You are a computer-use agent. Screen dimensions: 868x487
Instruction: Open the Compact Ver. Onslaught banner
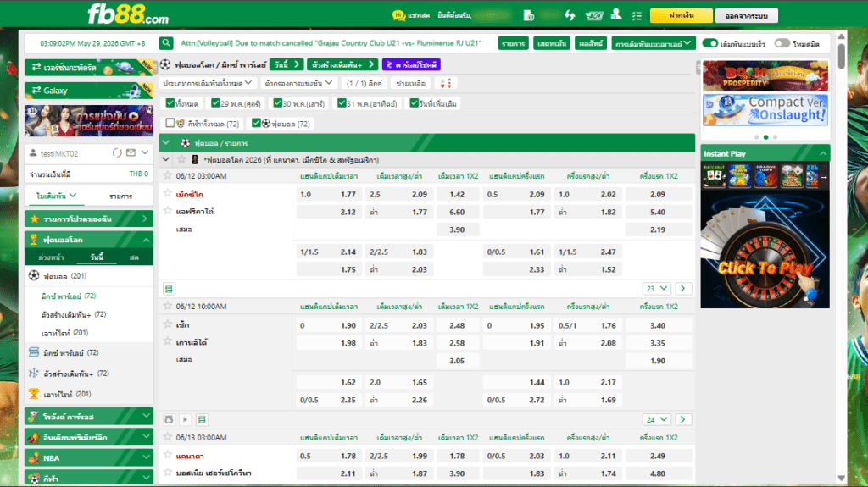[x=765, y=109]
